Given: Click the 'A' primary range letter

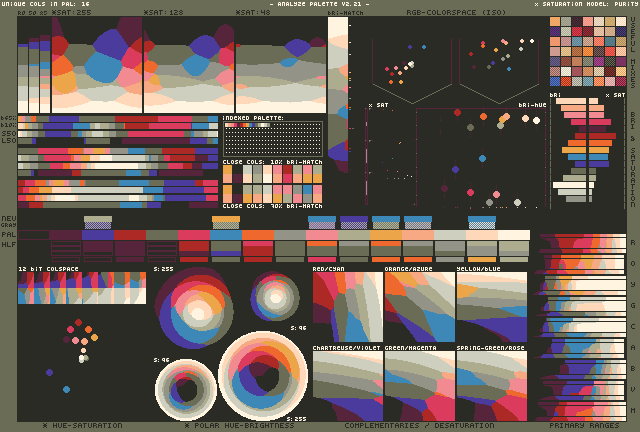Looking at the screenshot, I should coord(633,347).
